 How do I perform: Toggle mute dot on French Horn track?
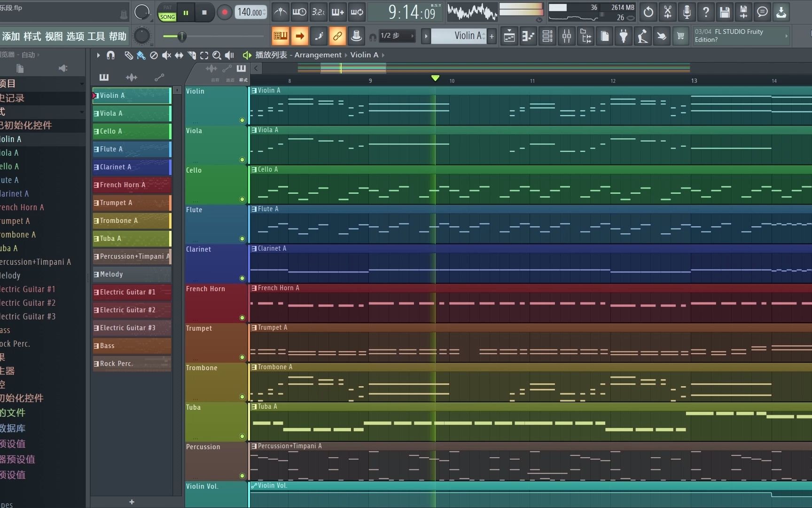coord(242,318)
